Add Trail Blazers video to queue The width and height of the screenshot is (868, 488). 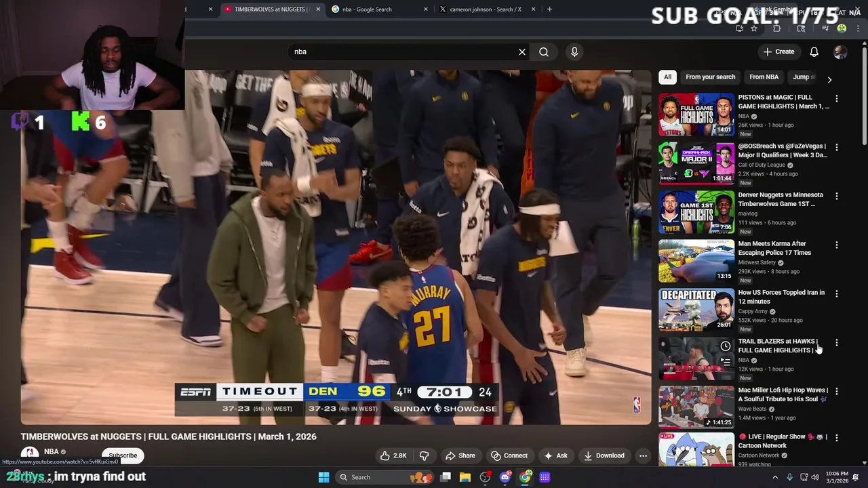(725, 362)
